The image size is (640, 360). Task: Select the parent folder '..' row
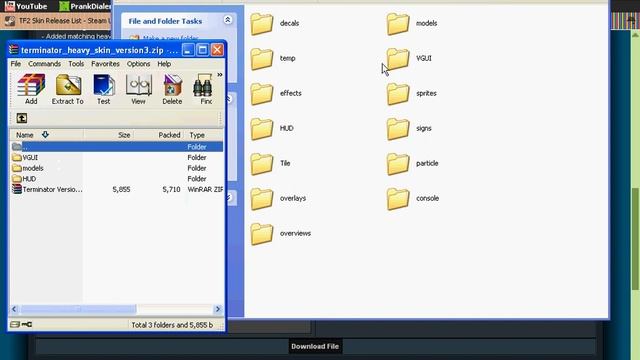(x=117, y=147)
